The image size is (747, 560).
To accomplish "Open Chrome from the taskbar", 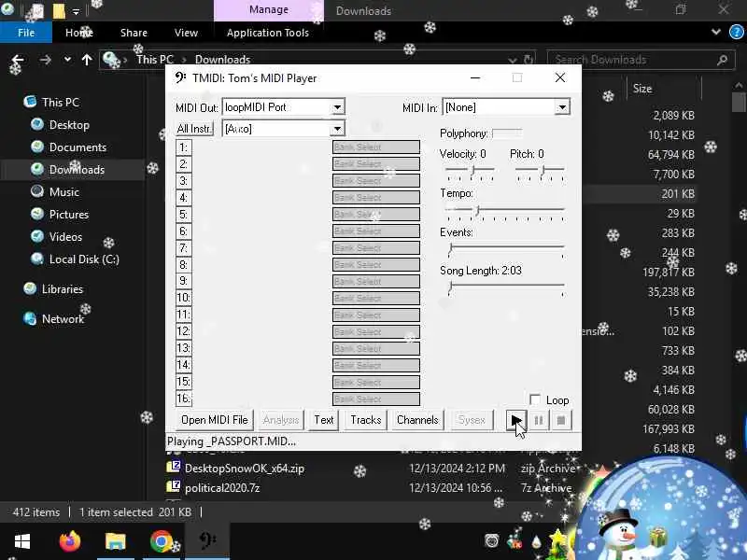I will click(161, 541).
